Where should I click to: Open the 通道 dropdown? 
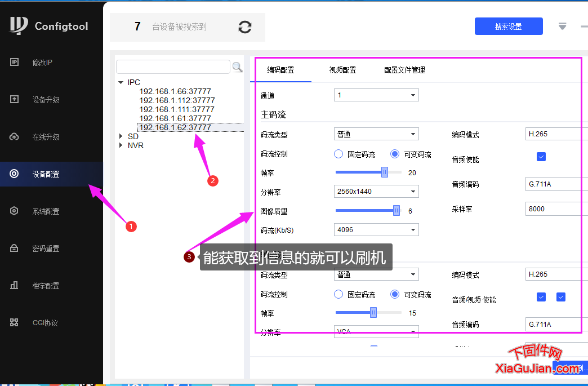pos(376,95)
